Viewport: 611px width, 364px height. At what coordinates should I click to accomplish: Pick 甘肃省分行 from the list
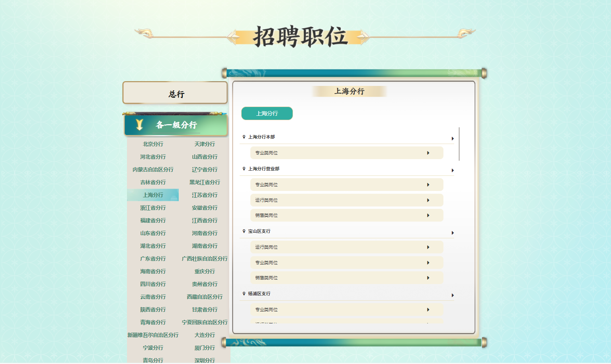coord(205,309)
